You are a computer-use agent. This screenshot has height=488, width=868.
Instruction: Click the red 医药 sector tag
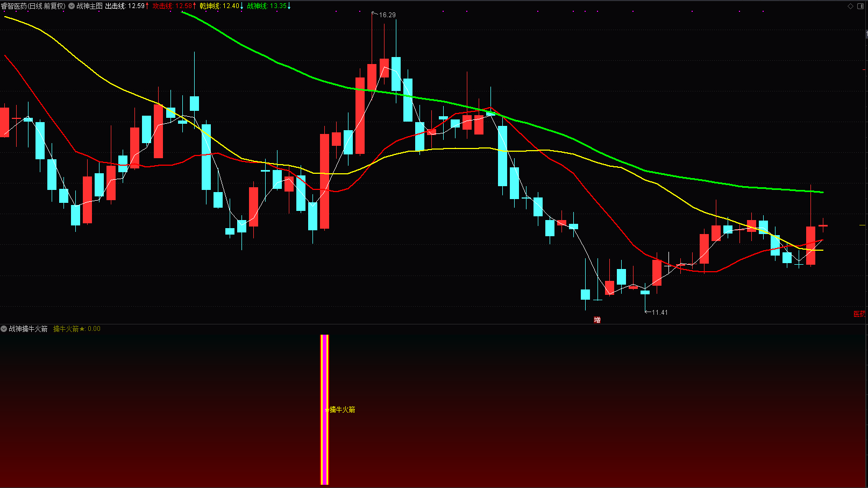tap(860, 314)
